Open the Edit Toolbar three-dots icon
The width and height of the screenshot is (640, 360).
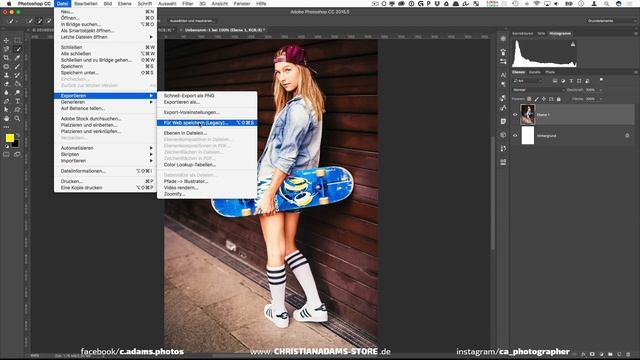pyautogui.click(x=6, y=127)
